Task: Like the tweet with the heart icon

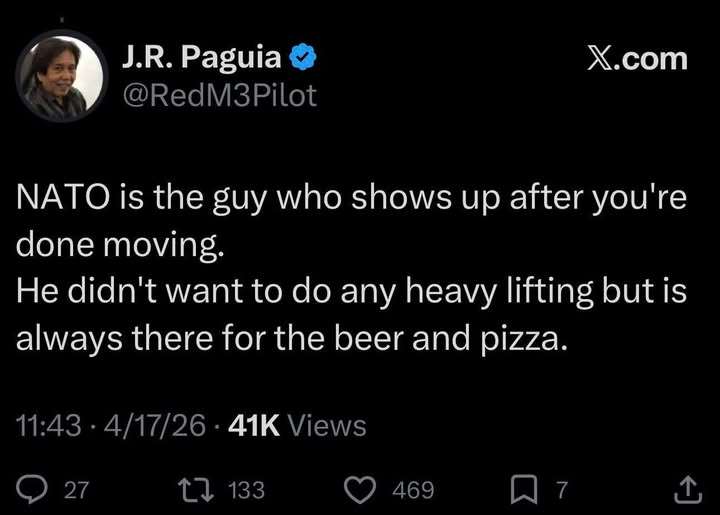Action: click(360, 489)
